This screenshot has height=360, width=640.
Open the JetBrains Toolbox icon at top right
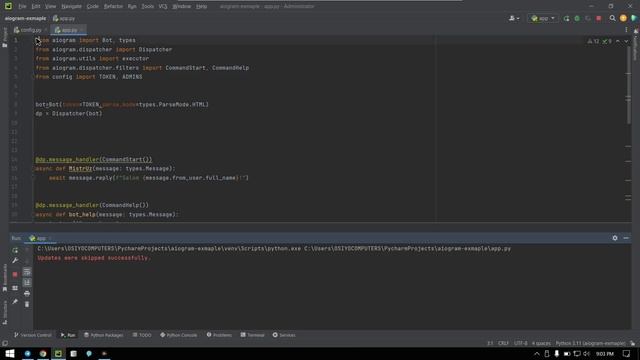pos(634,18)
